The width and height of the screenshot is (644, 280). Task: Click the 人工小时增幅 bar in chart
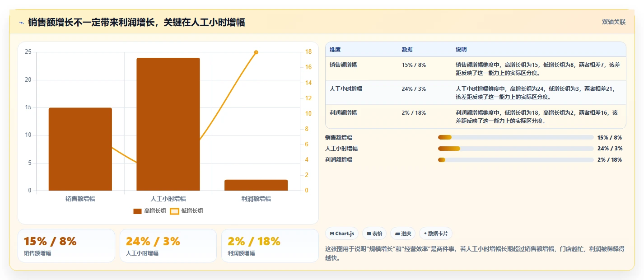point(168,124)
